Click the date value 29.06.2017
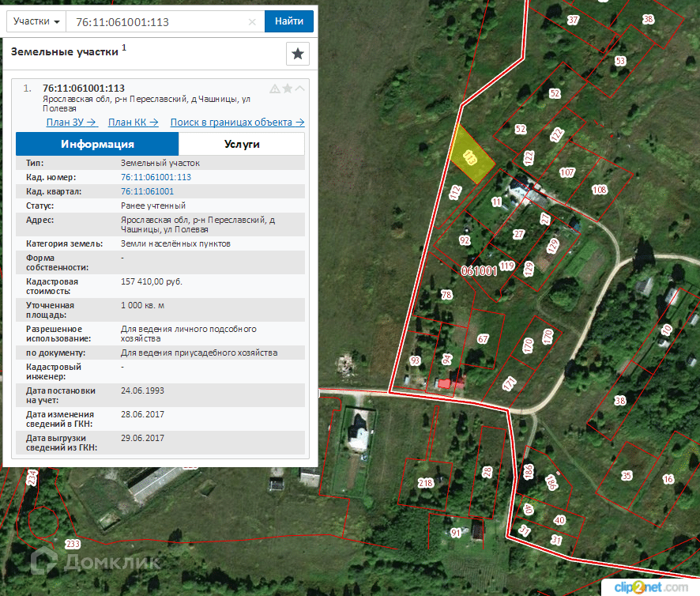This screenshot has height=596, width=700. [142, 438]
